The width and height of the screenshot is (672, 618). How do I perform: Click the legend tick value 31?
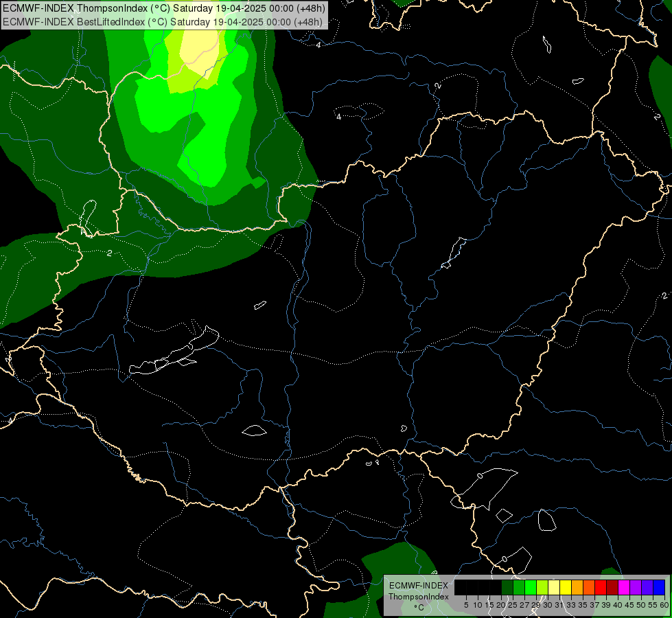(559, 605)
